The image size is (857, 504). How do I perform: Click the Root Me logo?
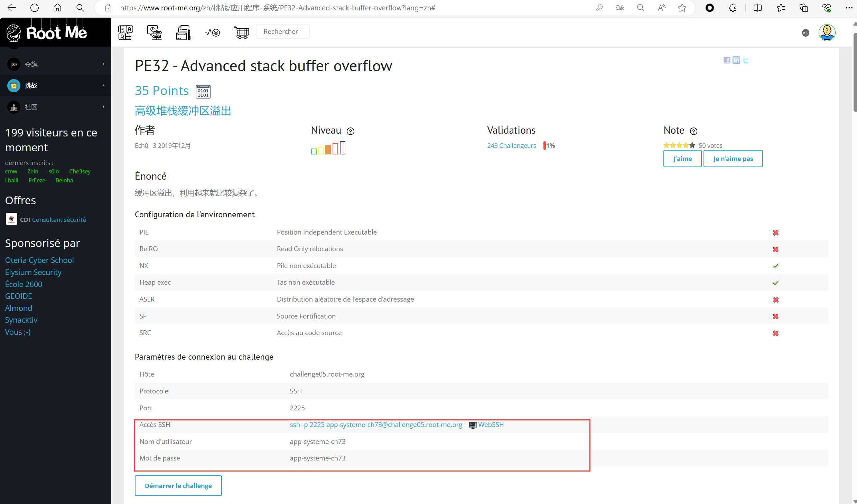click(47, 32)
